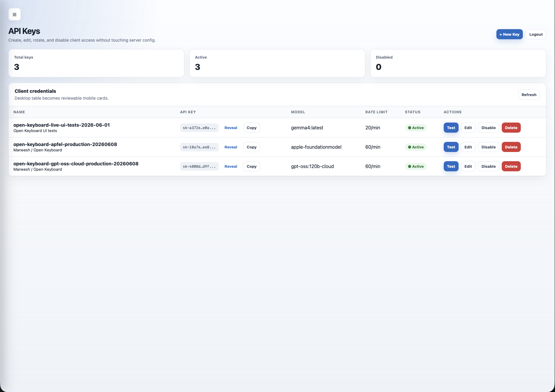Screen dimensions: 555x392
Task: Click the + New Key button
Action: pos(509,34)
